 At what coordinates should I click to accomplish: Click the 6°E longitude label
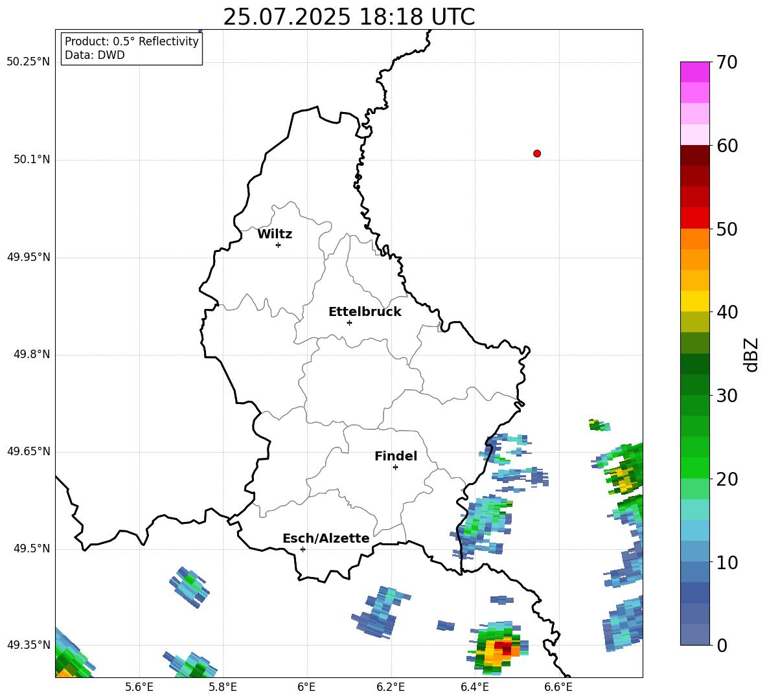coord(306,687)
